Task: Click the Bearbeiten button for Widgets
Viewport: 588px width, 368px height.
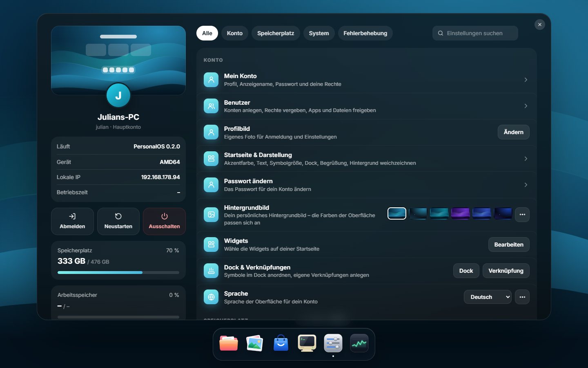Action: (x=509, y=245)
